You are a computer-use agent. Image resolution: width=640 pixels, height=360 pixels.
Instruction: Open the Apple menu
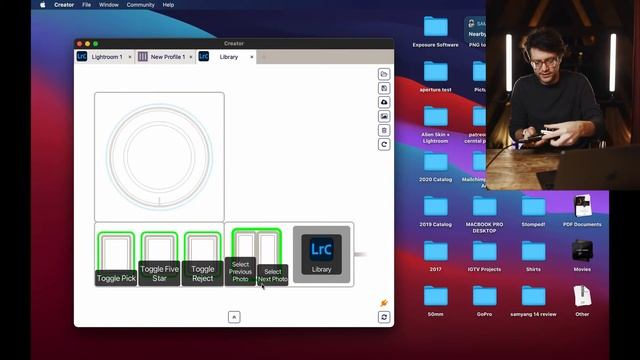tap(42, 5)
